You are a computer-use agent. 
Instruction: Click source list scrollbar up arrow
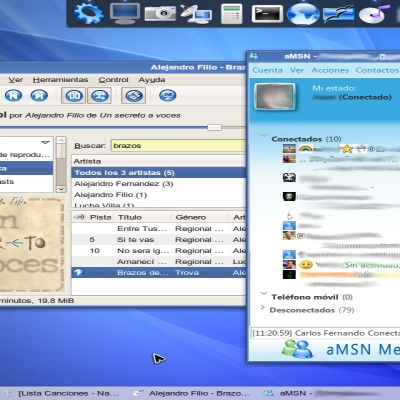tap(61, 140)
